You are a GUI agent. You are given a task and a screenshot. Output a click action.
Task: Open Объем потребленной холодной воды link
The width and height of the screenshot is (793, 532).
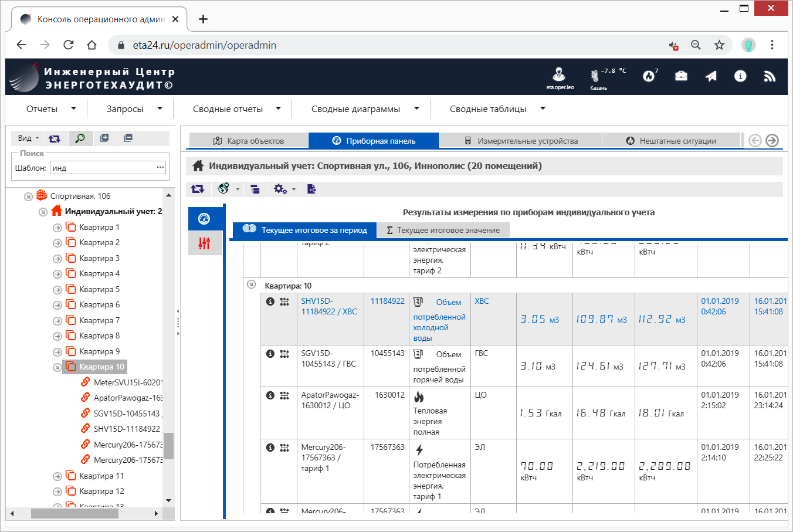pyautogui.click(x=439, y=320)
